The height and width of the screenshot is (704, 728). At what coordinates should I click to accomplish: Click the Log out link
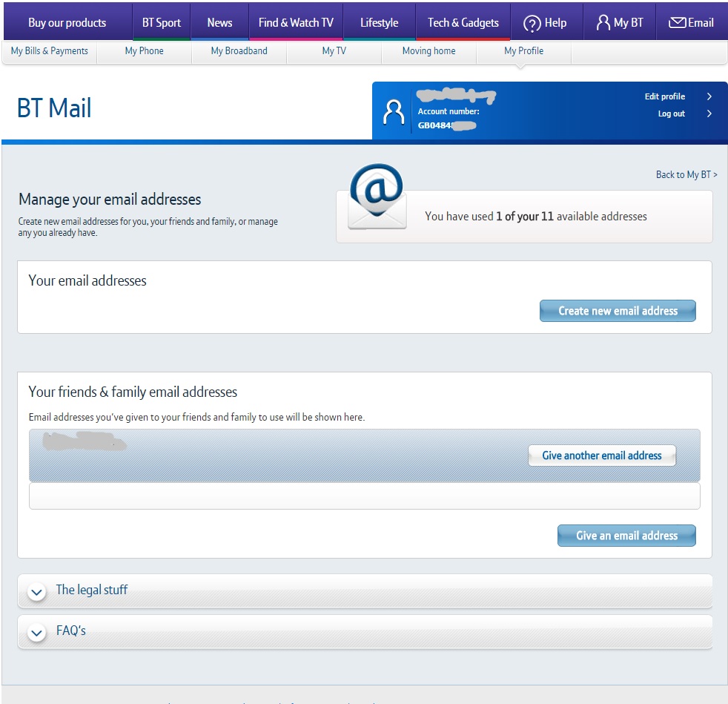pyautogui.click(x=671, y=114)
